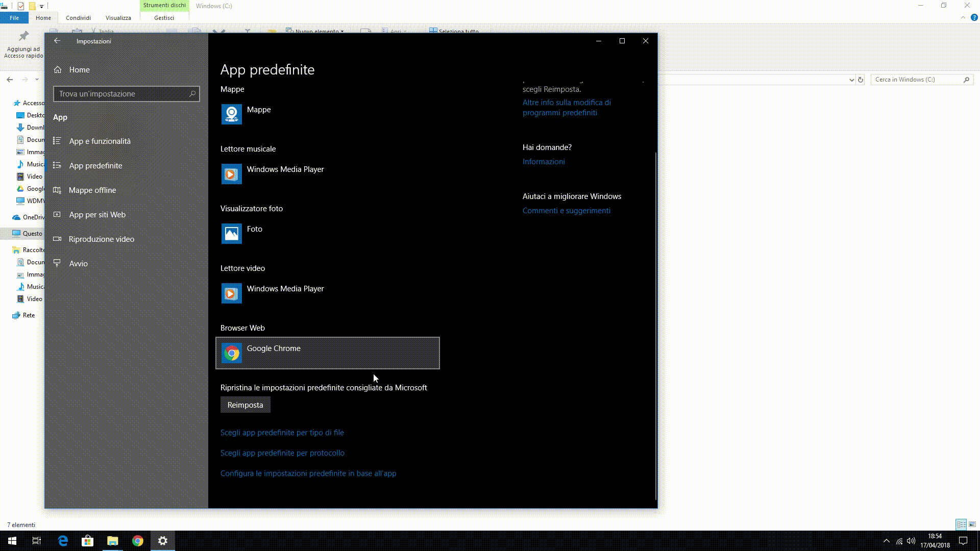This screenshot has width=980, height=551.
Task: Open Configura impostazioni predefinite in base all'app
Action: 308,473
